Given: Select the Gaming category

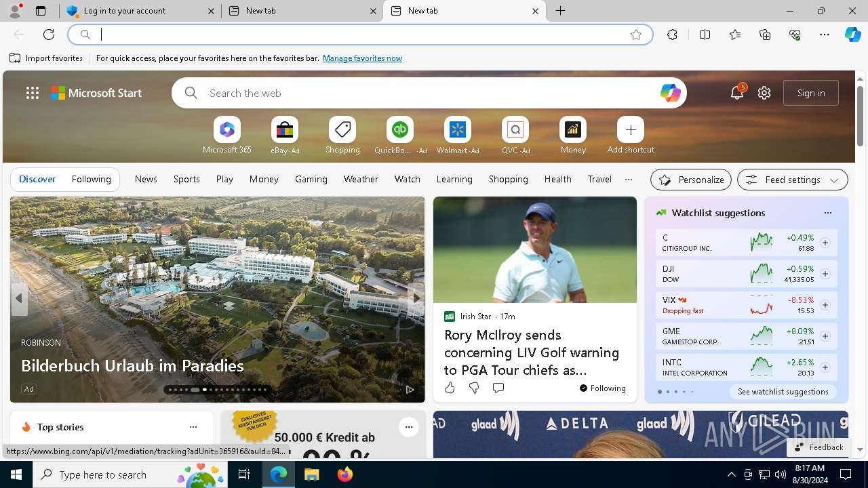Looking at the screenshot, I should pos(311,180).
